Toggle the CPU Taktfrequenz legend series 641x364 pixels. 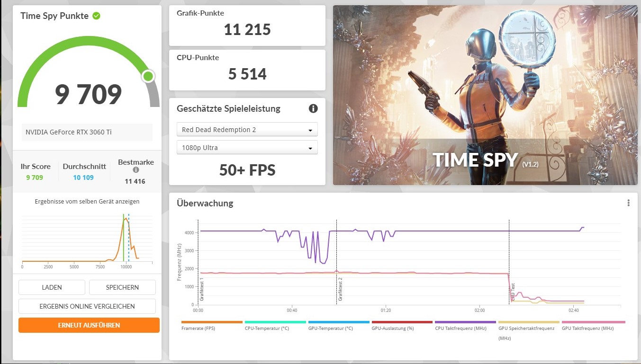click(465, 326)
